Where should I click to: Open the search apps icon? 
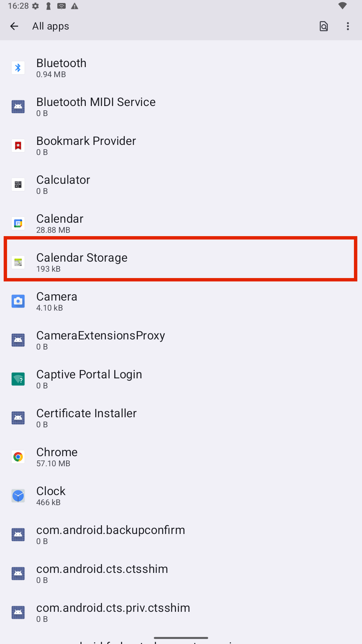pyautogui.click(x=324, y=26)
